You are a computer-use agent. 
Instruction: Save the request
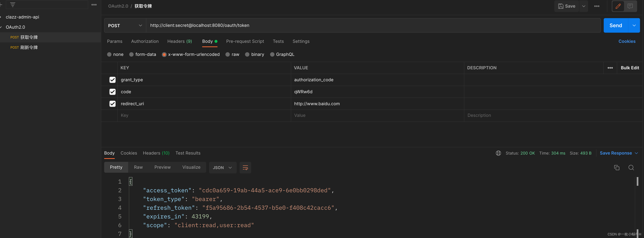[567, 6]
